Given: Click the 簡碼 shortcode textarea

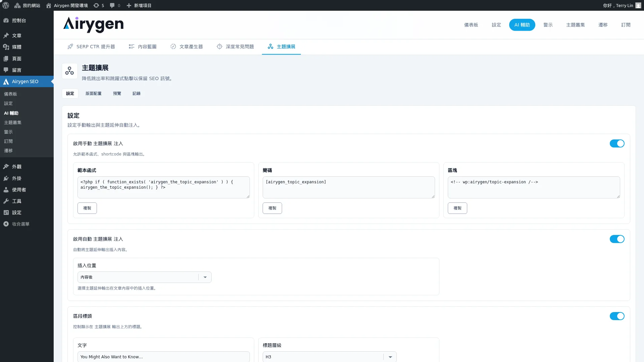Looking at the screenshot, I should [x=349, y=187].
